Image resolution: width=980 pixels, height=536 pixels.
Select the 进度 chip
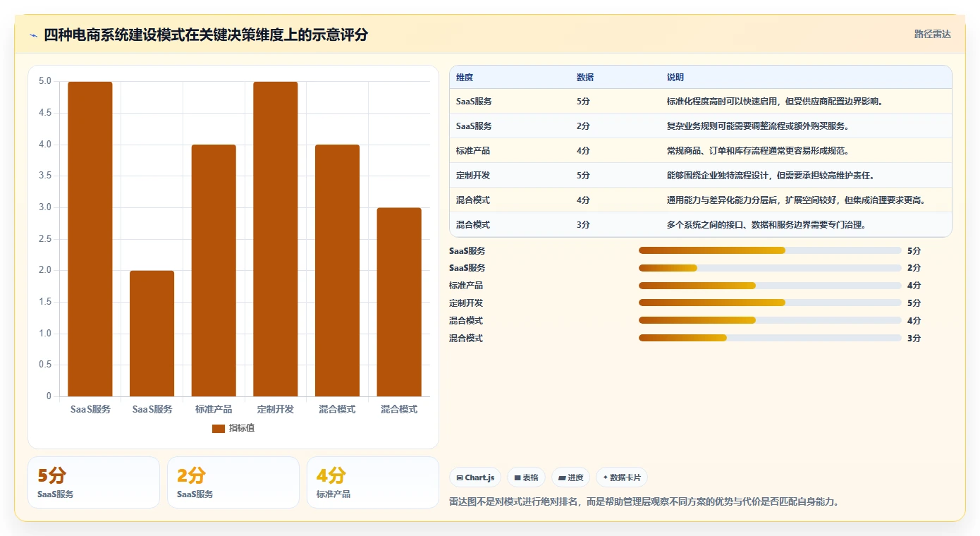pos(570,477)
